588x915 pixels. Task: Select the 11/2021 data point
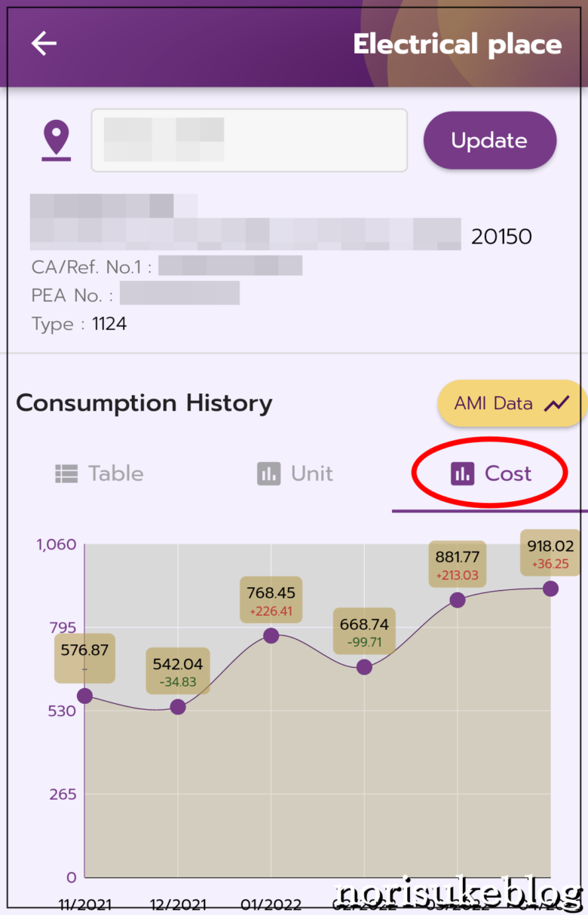point(84,696)
